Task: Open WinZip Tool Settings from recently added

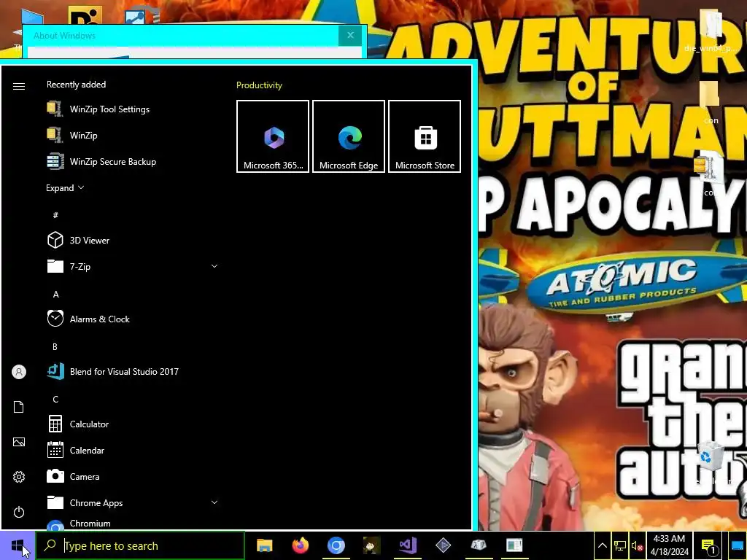Action: pyautogui.click(x=133, y=109)
